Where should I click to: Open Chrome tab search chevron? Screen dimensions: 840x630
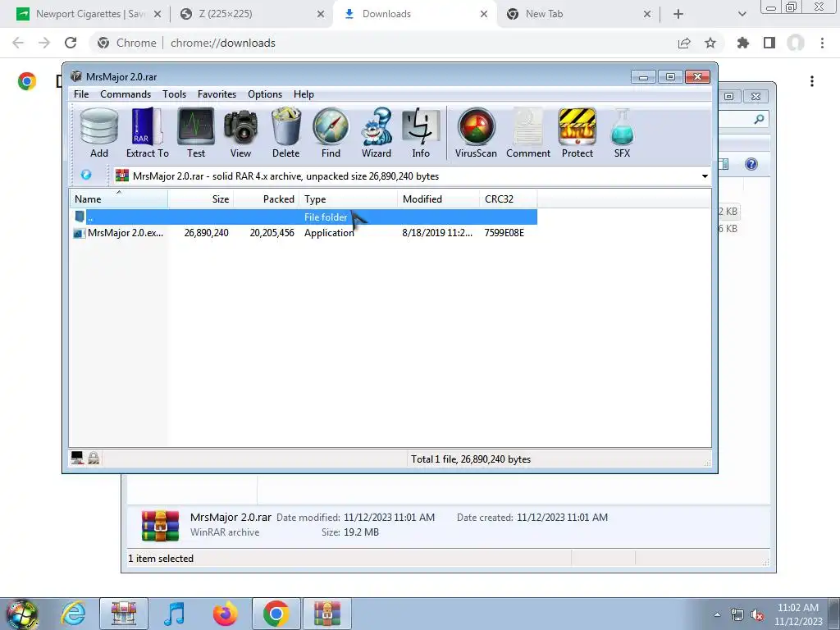(742, 14)
